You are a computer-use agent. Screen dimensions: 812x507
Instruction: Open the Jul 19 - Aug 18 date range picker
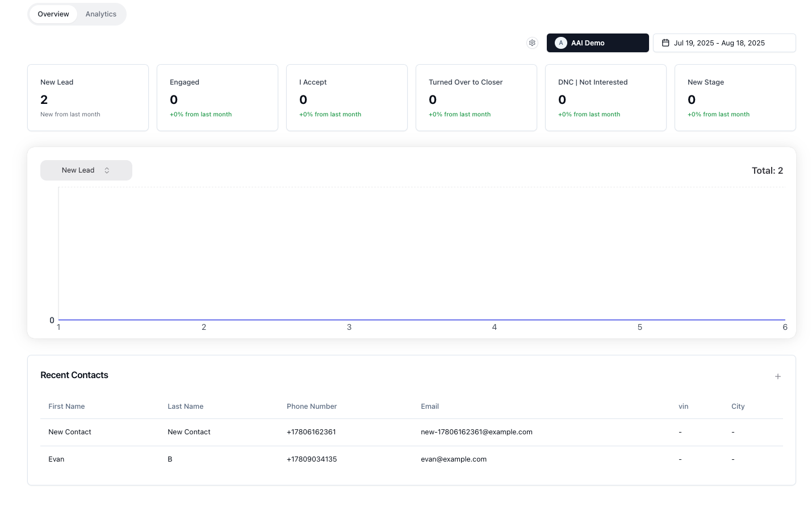pos(725,43)
